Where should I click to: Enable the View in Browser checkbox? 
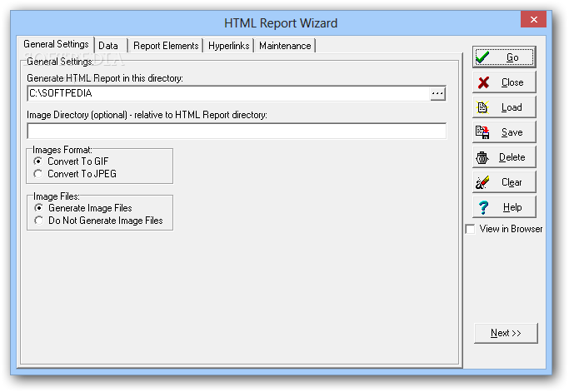point(470,229)
